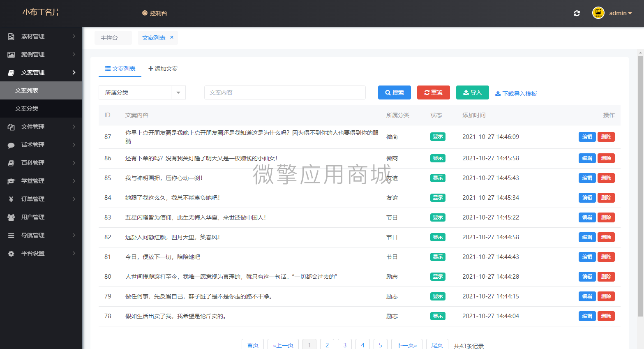Go to page 5 in pagination
The width and height of the screenshot is (644, 349).
pyautogui.click(x=381, y=345)
